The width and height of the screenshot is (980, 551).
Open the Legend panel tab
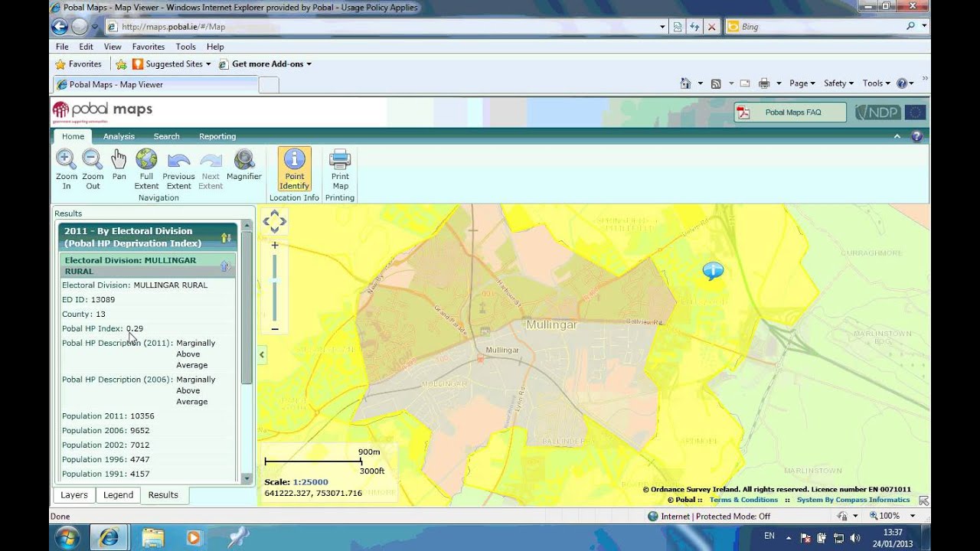point(118,495)
